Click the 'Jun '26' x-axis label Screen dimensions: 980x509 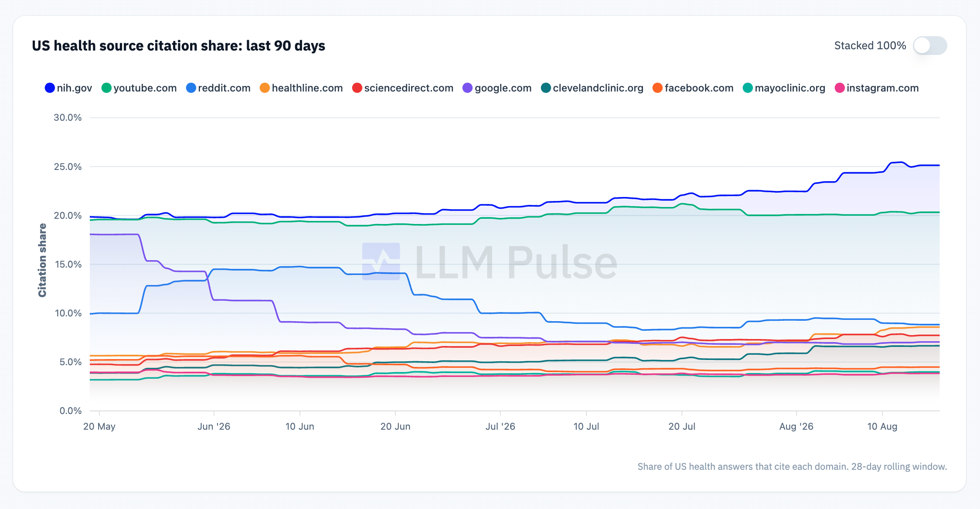(x=214, y=427)
